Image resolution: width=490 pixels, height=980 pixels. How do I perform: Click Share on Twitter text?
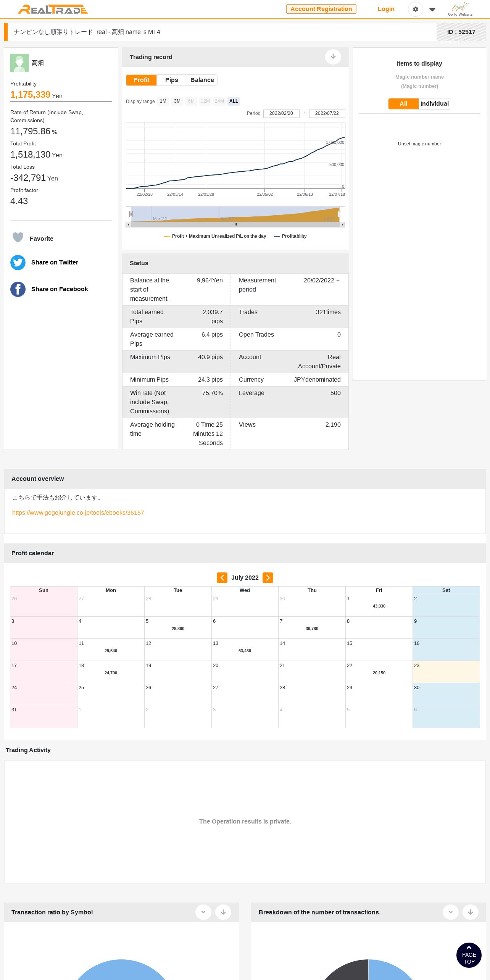[x=55, y=262]
